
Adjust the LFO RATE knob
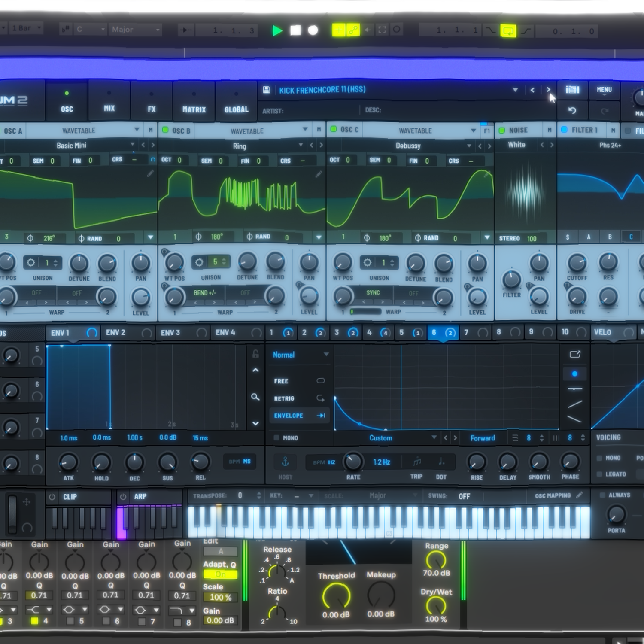[353, 462]
